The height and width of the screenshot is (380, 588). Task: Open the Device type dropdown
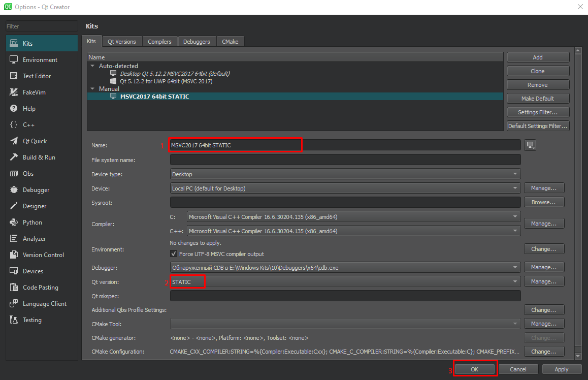[345, 174]
